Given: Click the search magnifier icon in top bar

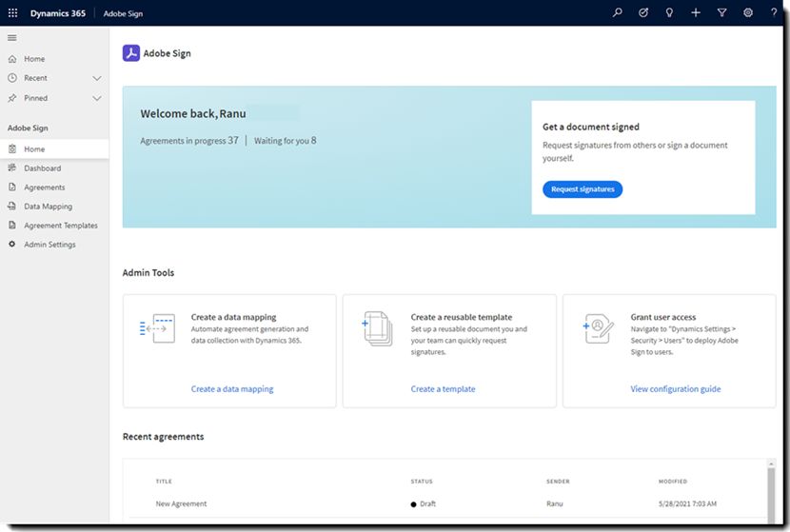Looking at the screenshot, I should (x=617, y=13).
